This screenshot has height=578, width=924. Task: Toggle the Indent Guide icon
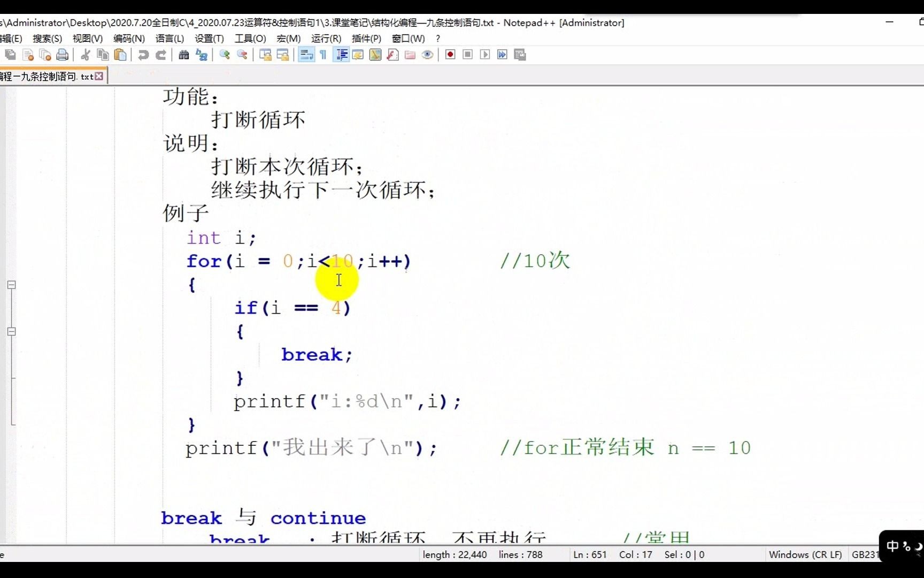pyautogui.click(x=341, y=55)
